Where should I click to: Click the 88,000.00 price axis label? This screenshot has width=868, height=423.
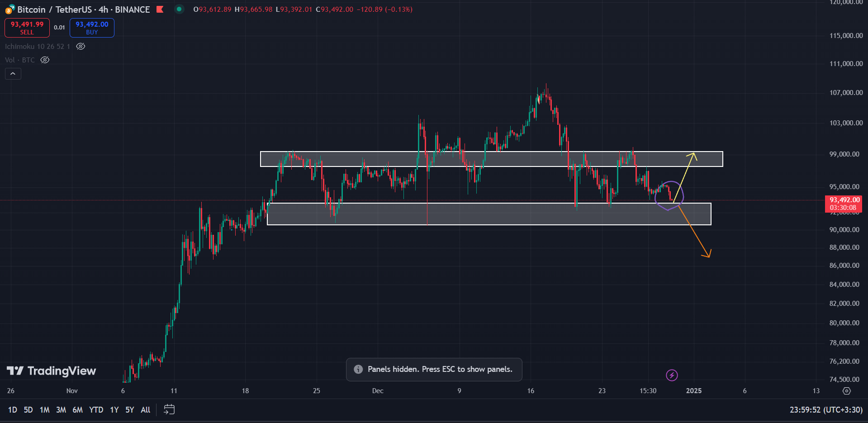[844, 247]
